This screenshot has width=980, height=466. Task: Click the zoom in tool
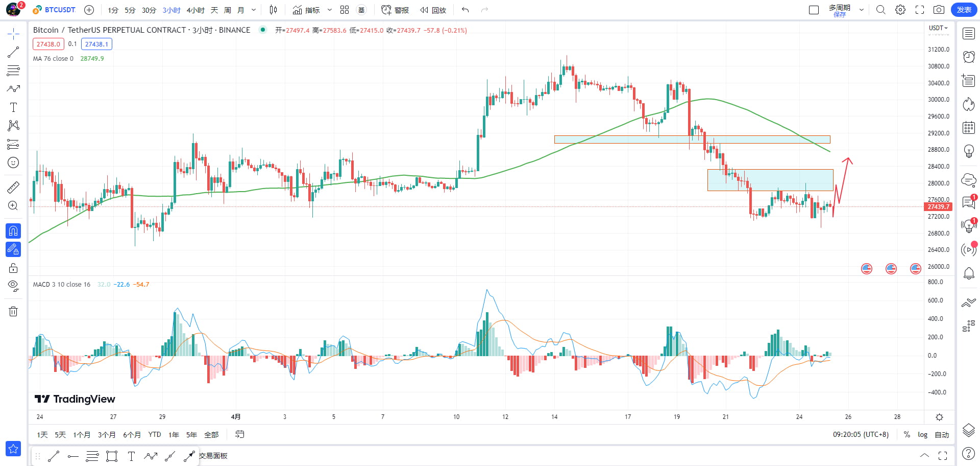click(x=13, y=206)
